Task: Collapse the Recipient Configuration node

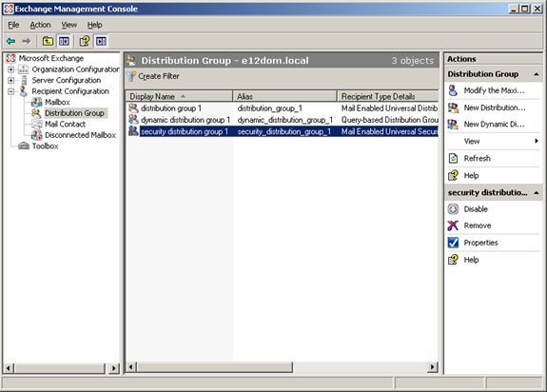Action: 10,91
